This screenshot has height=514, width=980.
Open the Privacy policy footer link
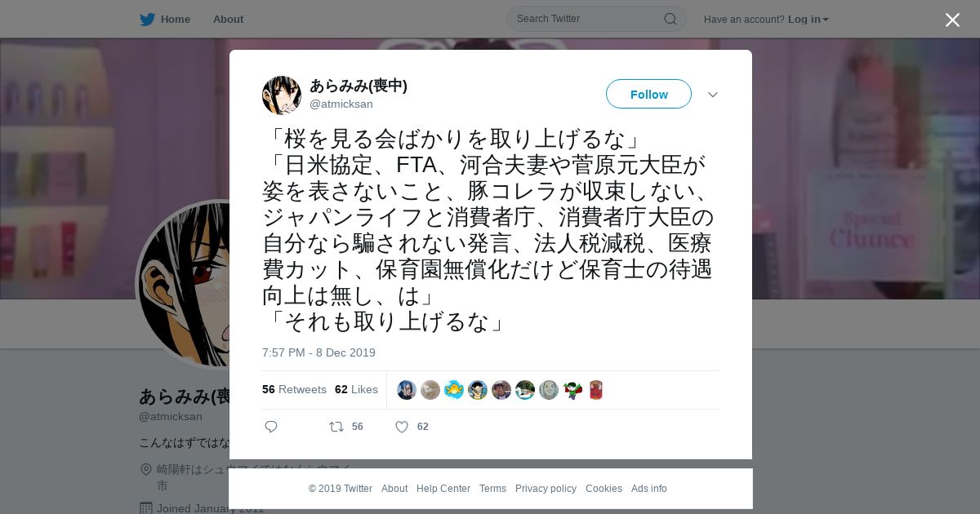point(546,489)
